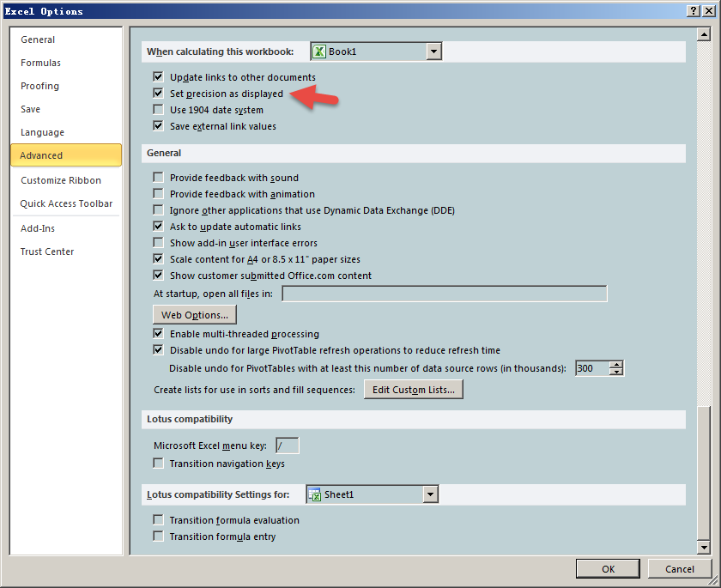
Task: Click the Lotus compatibility section heading
Action: 190,419
